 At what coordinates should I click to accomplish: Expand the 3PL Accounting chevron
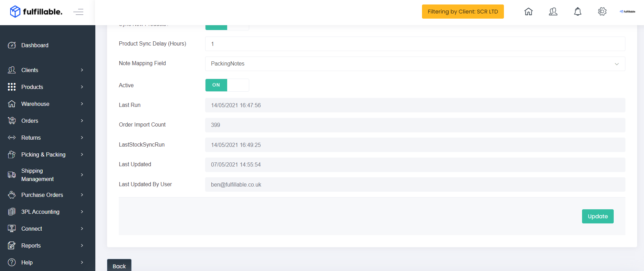pos(82,212)
